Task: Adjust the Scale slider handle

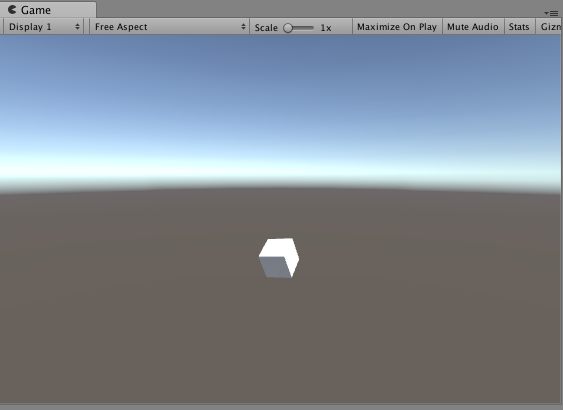Action: 288,28
